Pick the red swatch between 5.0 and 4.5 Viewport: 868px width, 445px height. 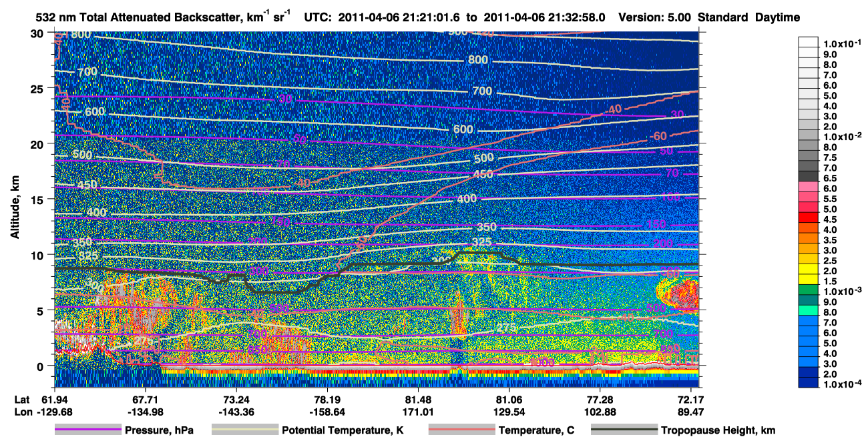(808, 217)
